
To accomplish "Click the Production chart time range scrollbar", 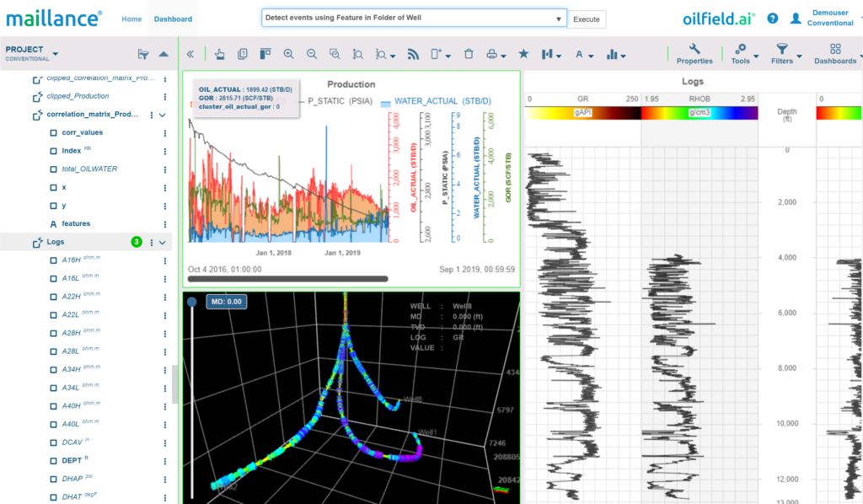I will pyautogui.click(x=288, y=279).
